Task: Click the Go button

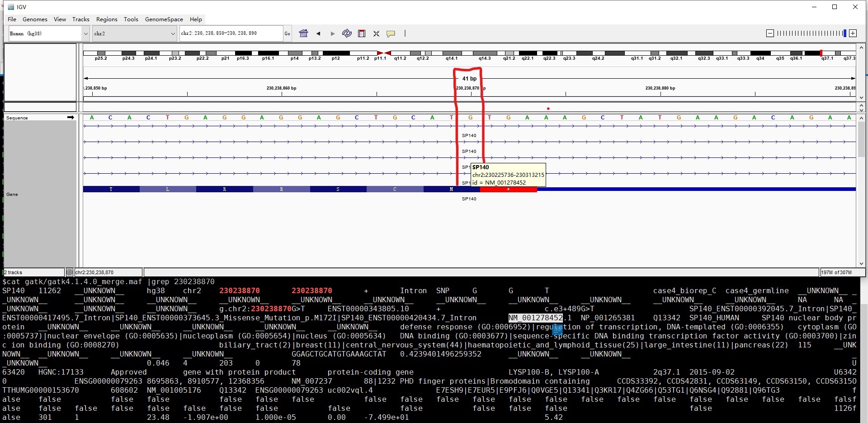Action: tap(287, 33)
